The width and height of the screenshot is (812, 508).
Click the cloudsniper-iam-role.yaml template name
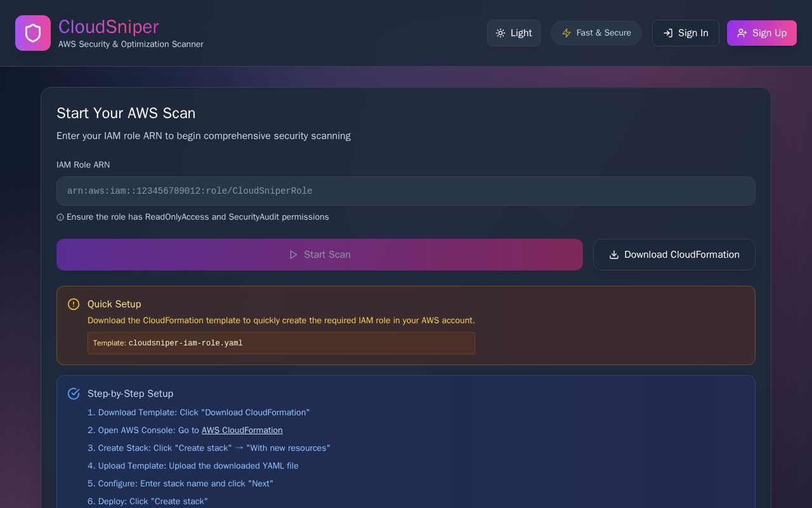(x=186, y=343)
